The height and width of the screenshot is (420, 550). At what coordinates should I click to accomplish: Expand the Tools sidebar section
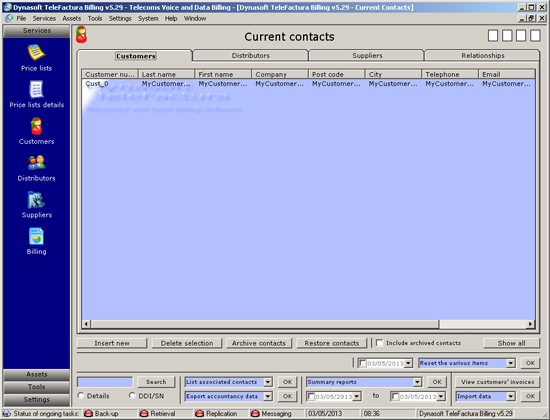coord(36,387)
